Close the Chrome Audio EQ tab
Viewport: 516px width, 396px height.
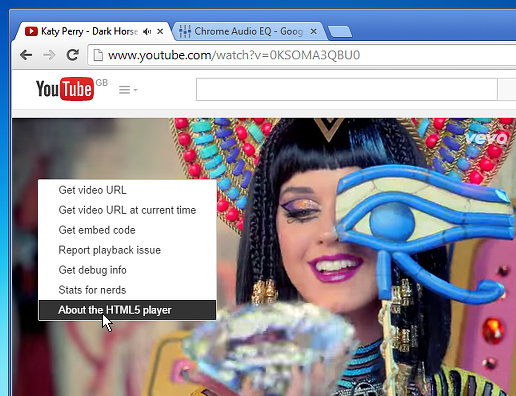pyautogui.click(x=314, y=31)
